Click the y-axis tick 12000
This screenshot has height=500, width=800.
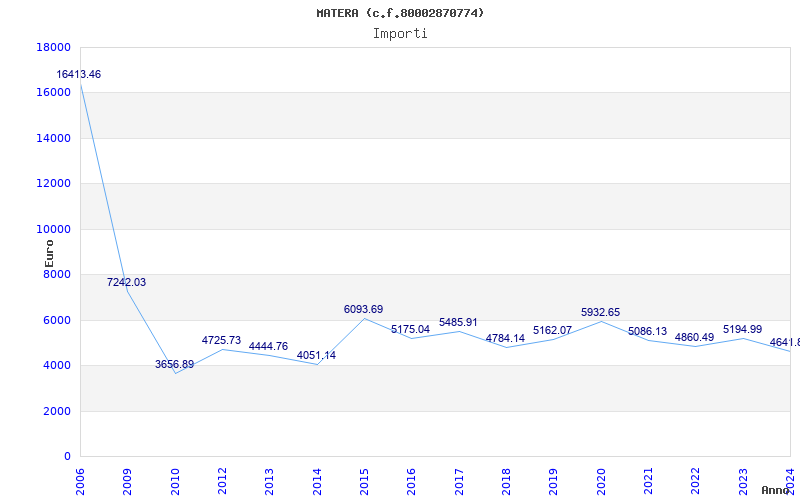[54, 183]
